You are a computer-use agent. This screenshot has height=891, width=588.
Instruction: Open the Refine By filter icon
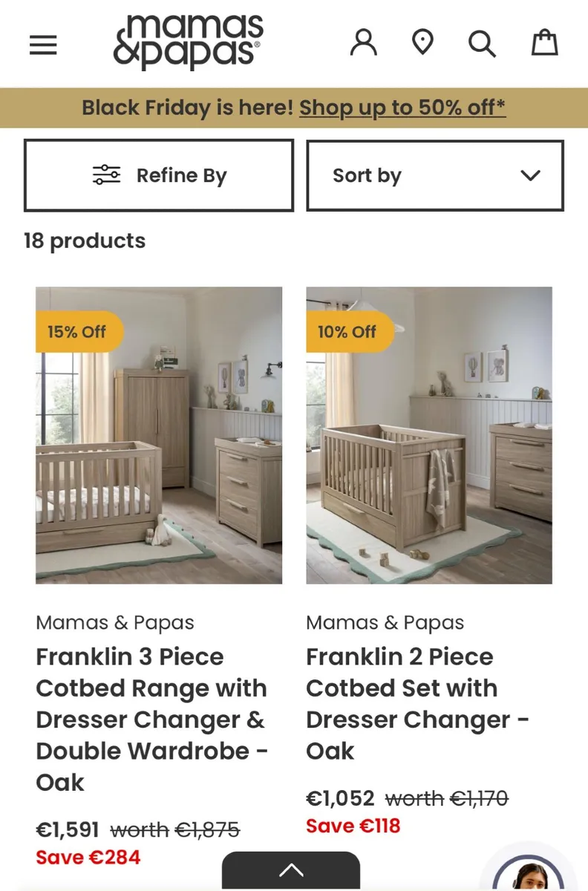(108, 174)
